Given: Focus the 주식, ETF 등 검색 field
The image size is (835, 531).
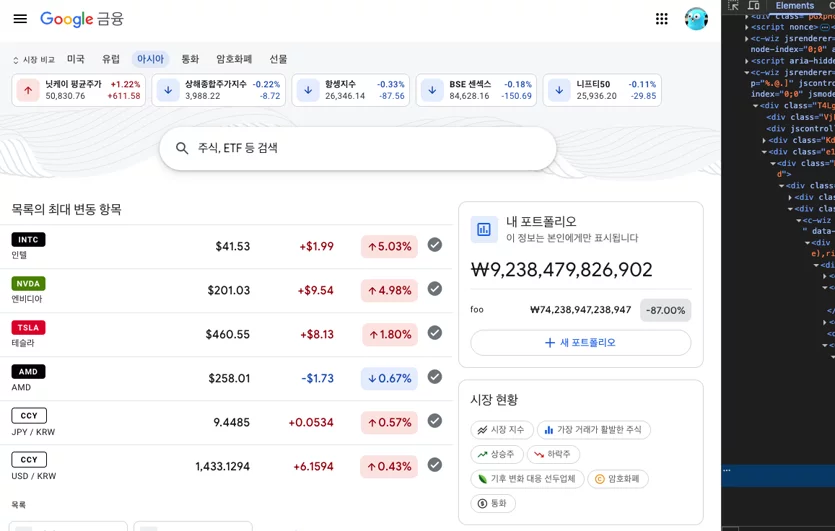Looking at the screenshot, I should (x=358, y=149).
